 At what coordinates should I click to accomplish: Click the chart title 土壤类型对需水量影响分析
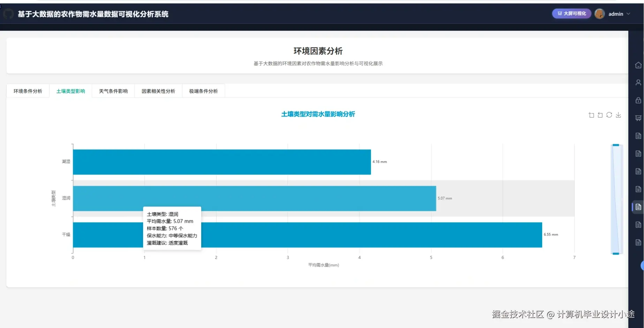pos(318,114)
